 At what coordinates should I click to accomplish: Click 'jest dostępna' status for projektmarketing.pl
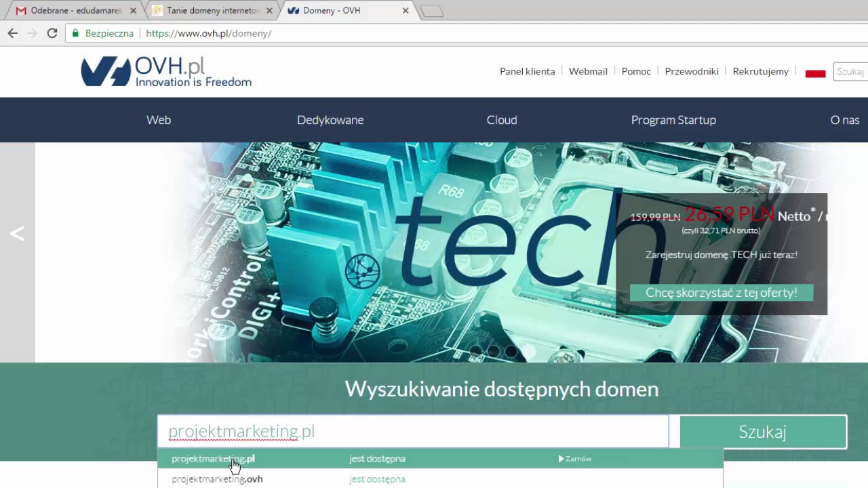point(377,459)
